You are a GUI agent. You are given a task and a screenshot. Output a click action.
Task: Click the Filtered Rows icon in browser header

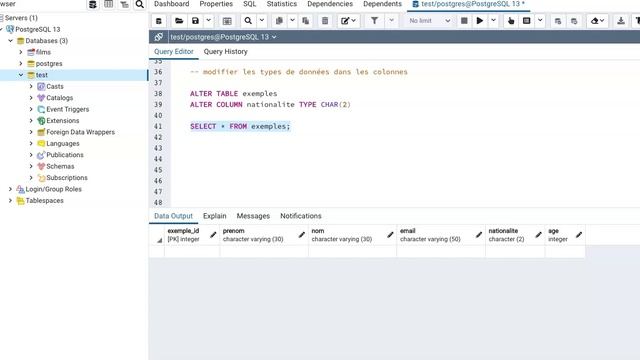pyautogui.click(x=124, y=4)
